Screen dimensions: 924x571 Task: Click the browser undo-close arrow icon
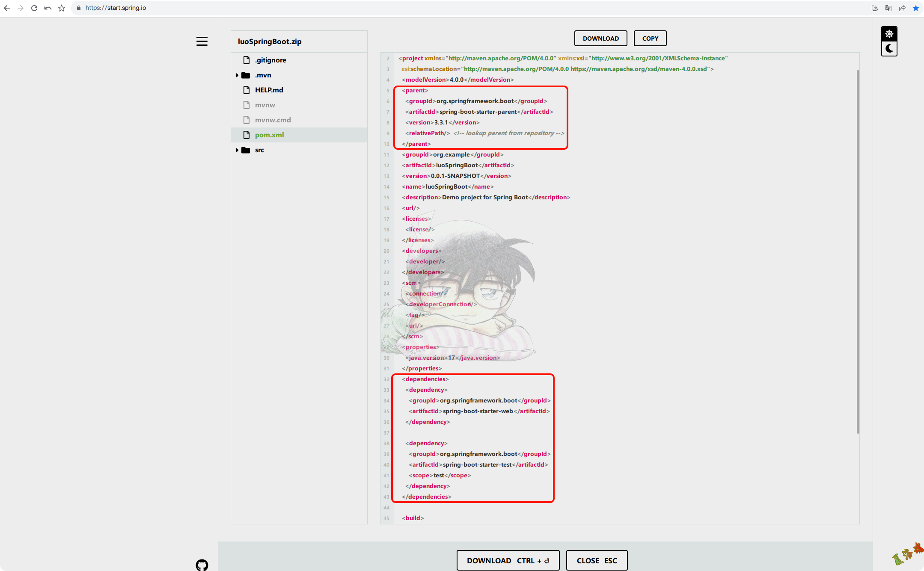point(48,8)
